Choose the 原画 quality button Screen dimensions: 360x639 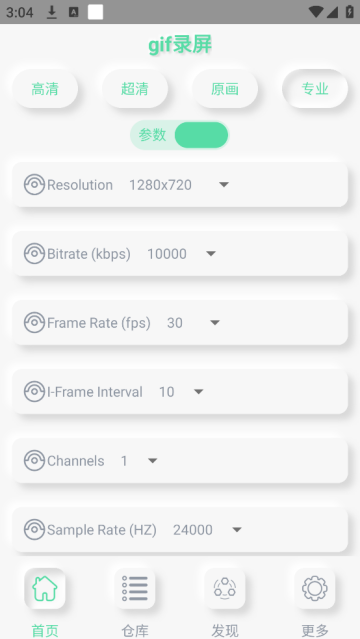225,88
